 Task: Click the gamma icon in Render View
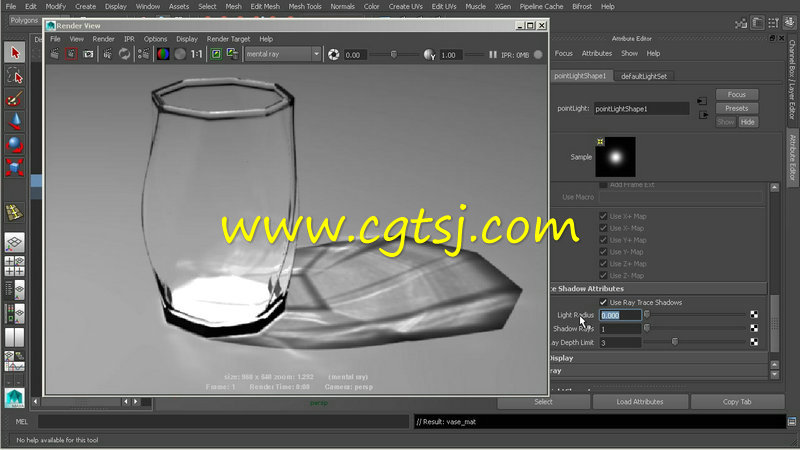click(x=429, y=55)
